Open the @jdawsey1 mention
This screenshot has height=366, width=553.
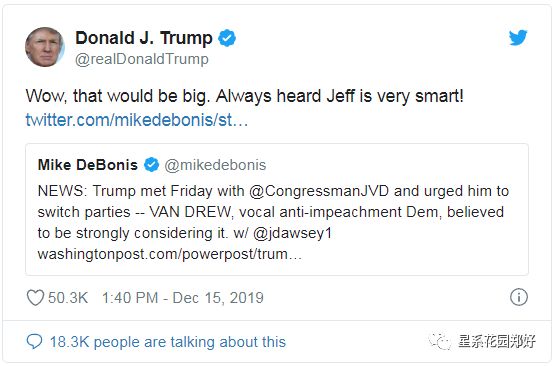click(x=292, y=233)
